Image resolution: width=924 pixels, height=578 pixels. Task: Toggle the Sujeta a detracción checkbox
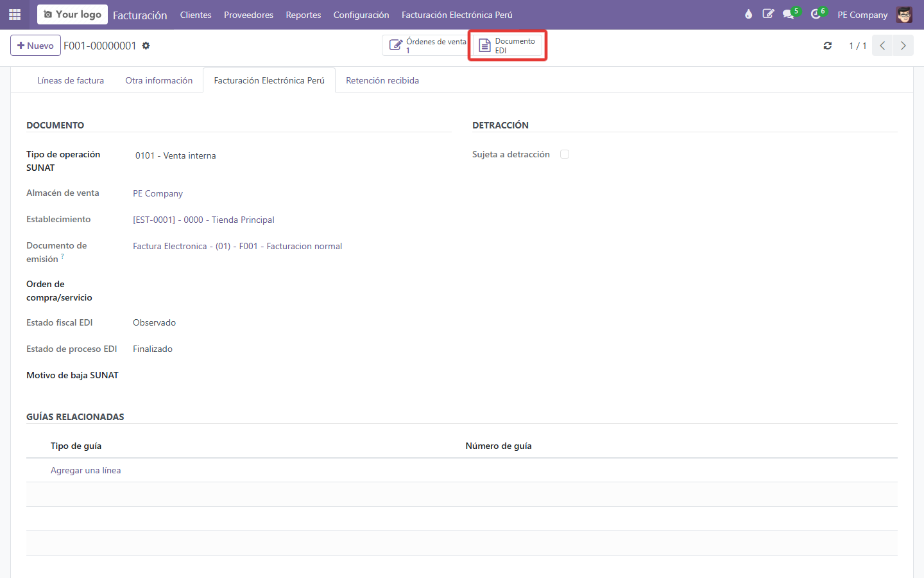click(x=565, y=154)
